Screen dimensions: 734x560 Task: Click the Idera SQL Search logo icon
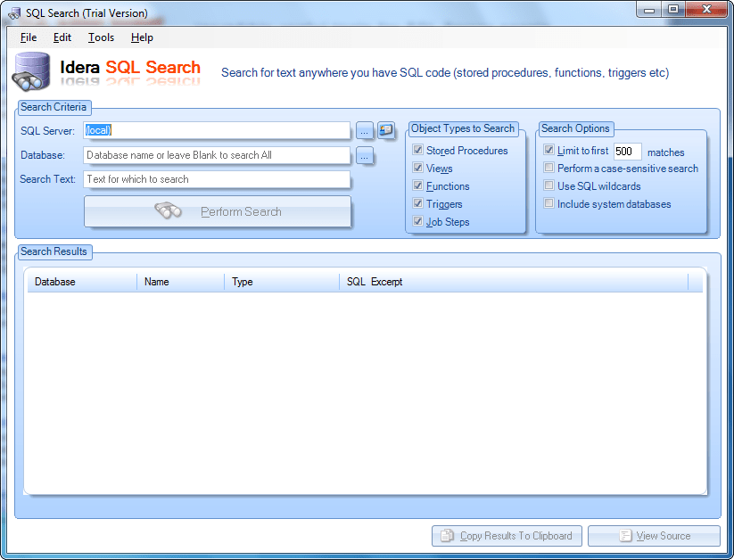tap(32, 70)
